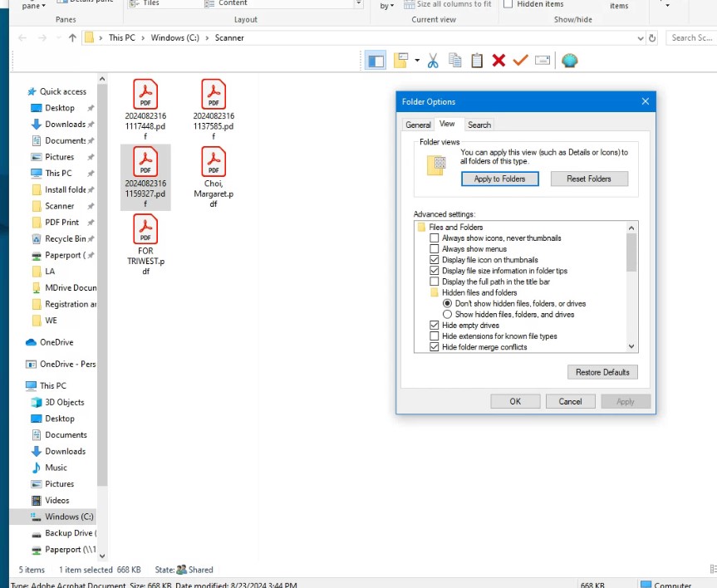The height and width of the screenshot is (588, 717).
Task: Select the file 20240823161159327.pdf
Action: [145, 177]
